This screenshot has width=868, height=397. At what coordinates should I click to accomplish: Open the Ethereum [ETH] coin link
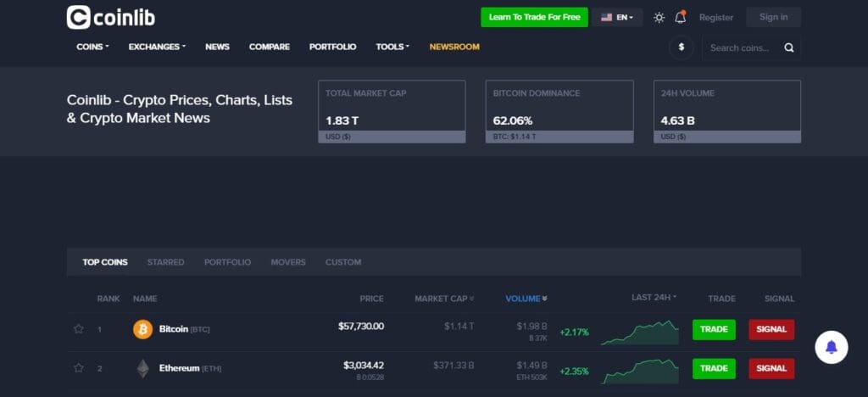pyautogui.click(x=190, y=367)
